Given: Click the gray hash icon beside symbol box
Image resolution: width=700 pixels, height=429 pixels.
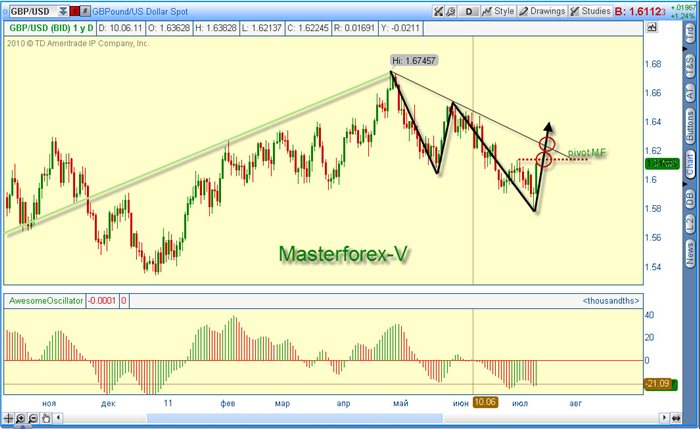Looking at the screenshot, I should (x=85, y=11).
